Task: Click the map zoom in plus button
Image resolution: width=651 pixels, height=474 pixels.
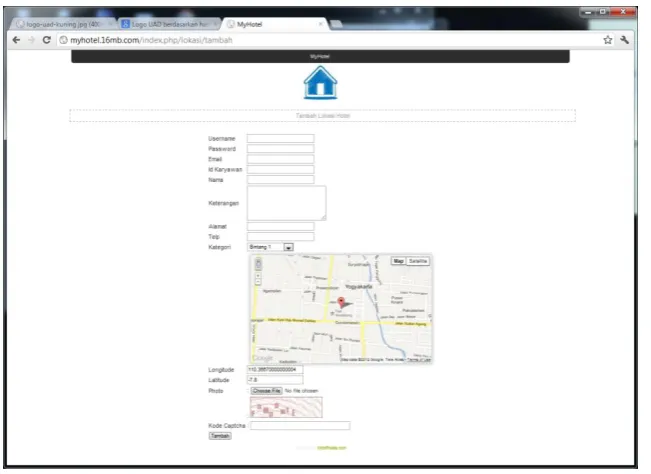Action: tap(258, 276)
